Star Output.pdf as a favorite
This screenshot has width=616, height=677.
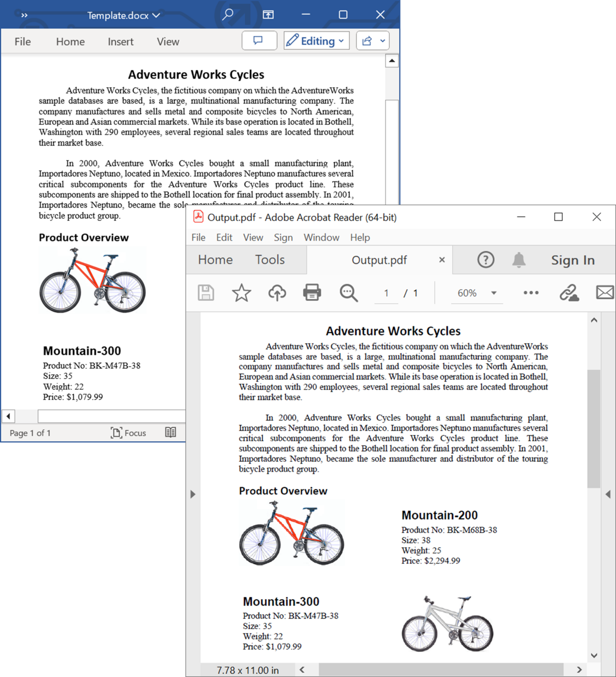(x=241, y=292)
